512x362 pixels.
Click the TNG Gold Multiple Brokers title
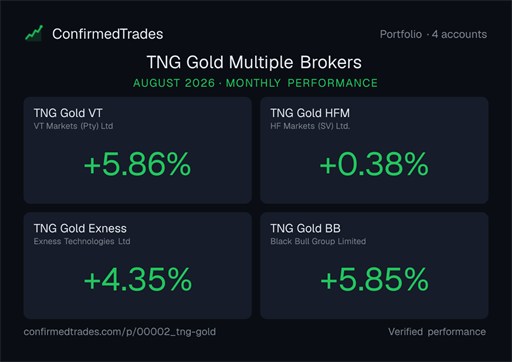coord(254,62)
